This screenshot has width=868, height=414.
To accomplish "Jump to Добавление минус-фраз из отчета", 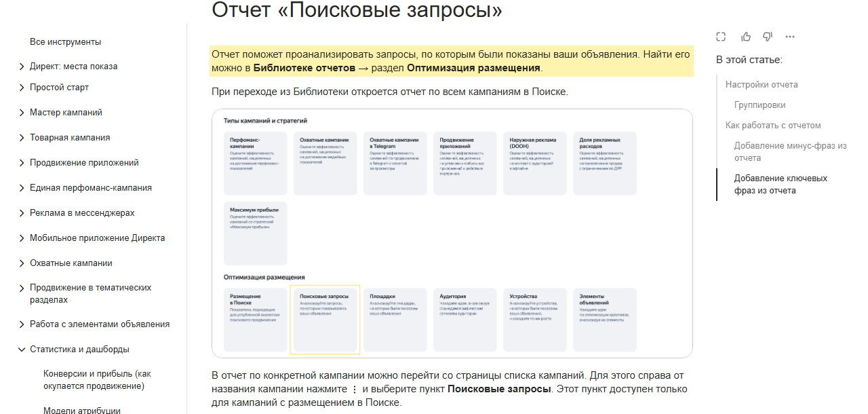I will 791,152.
